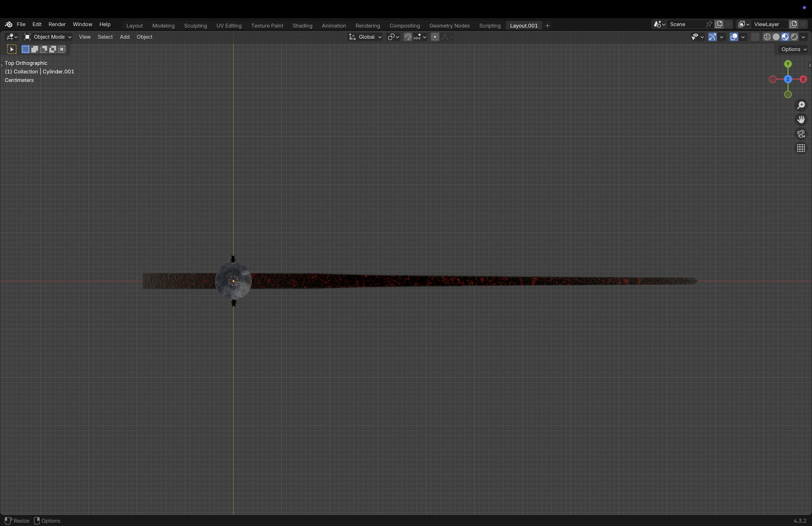Open the File menu
Screen dimensions: 812x526
21,24
